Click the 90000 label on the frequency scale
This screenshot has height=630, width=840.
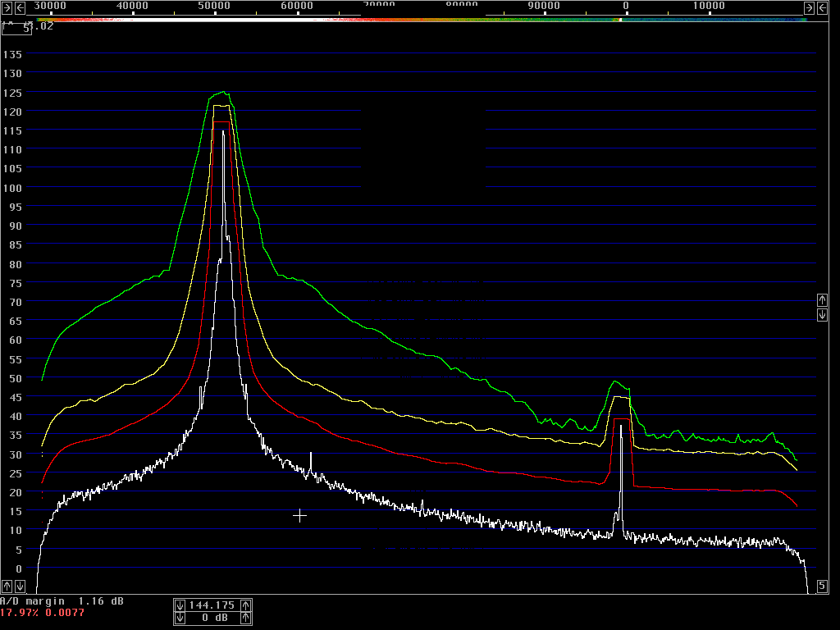(544, 6)
